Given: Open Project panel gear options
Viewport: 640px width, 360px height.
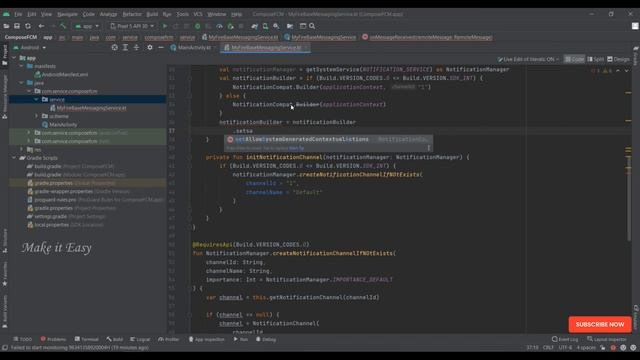Looking at the screenshot, I should (150, 48).
